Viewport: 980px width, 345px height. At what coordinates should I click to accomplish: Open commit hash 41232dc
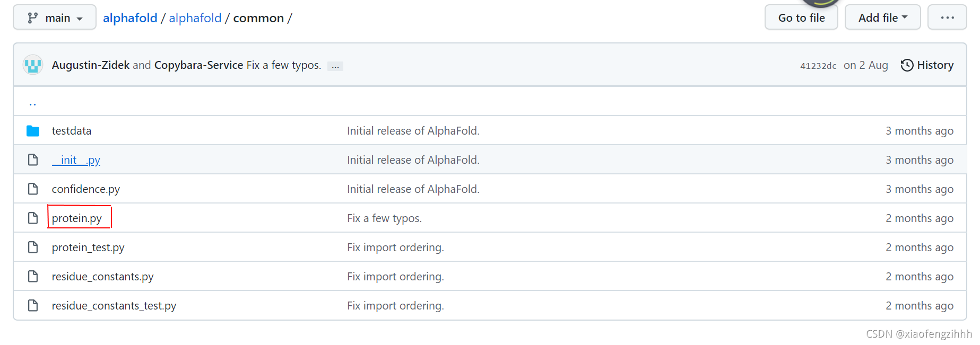pyautogui.click(x=818, y=66)
